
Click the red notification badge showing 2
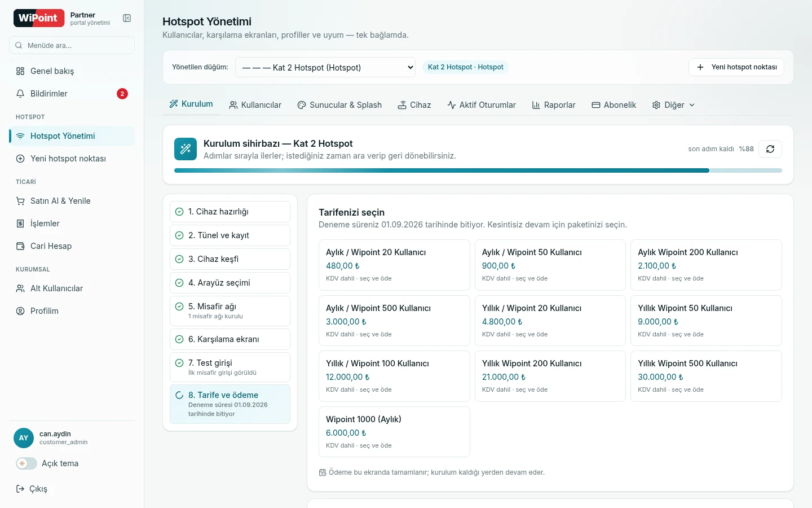coord(122,94)
